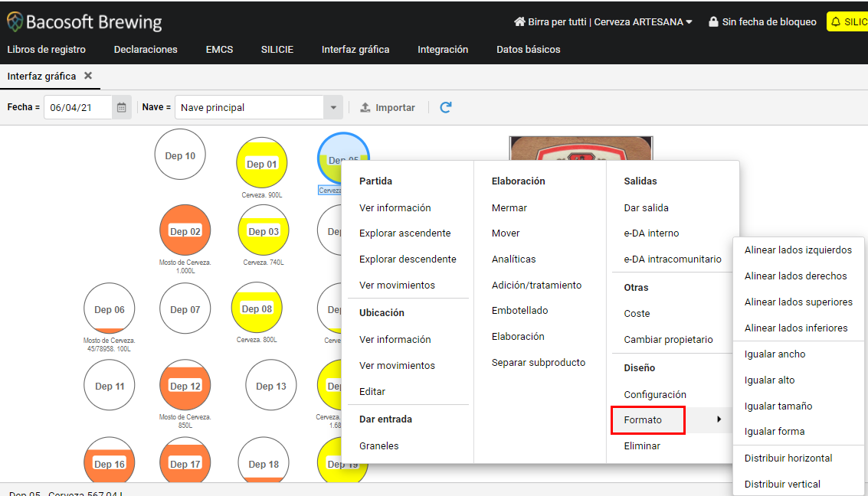Screen dimensions: 868x496
Task: Choose Distribuir horizontal option
Action: 788,458
